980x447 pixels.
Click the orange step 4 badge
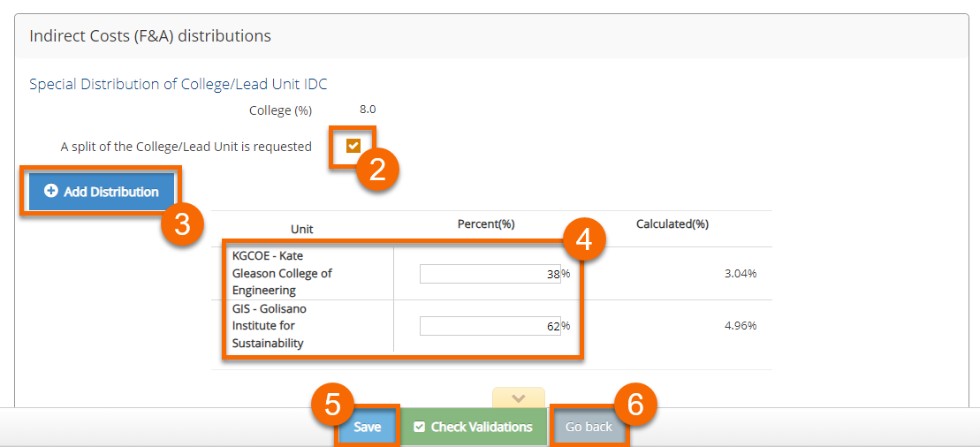pyautogui.click(x=583, y=239)
